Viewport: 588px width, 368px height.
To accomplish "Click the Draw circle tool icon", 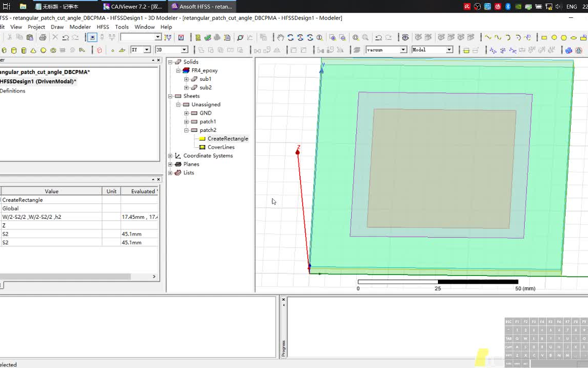I will (x=554, y=37).
